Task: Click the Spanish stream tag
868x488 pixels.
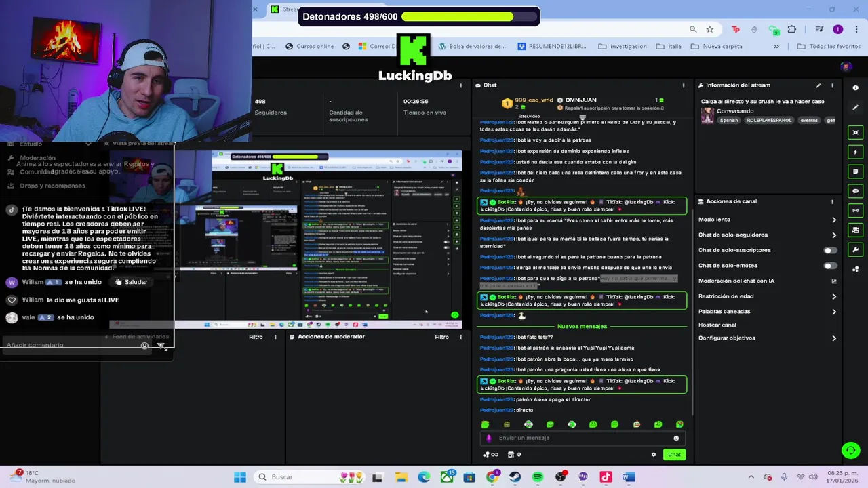Action: (729, 120)
